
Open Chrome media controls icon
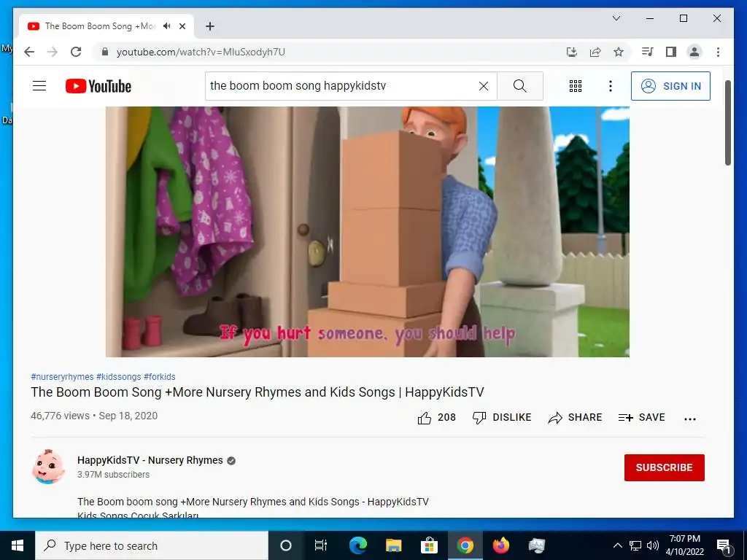(647, 52)
